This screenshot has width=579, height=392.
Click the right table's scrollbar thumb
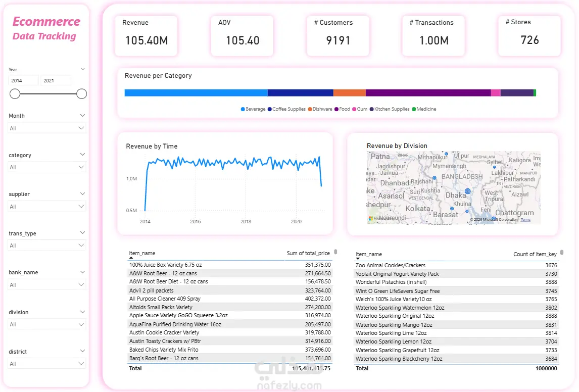click(x=562, y=253)
